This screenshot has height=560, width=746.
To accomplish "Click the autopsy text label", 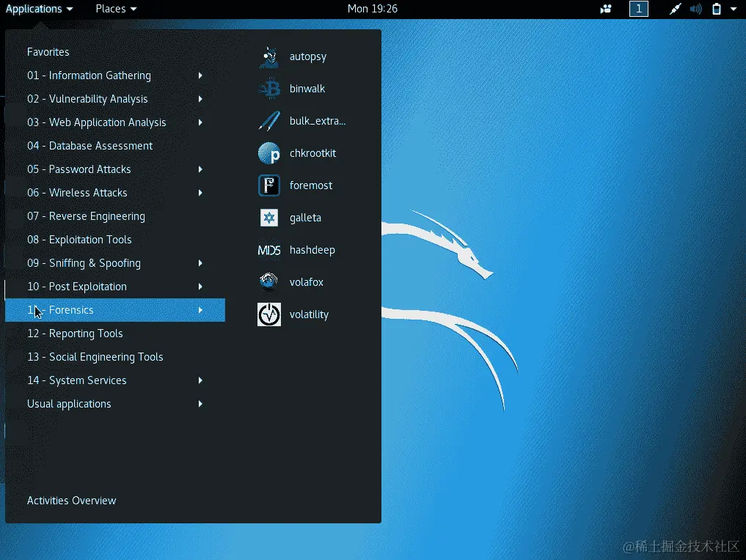I will [x=308, y=56].
